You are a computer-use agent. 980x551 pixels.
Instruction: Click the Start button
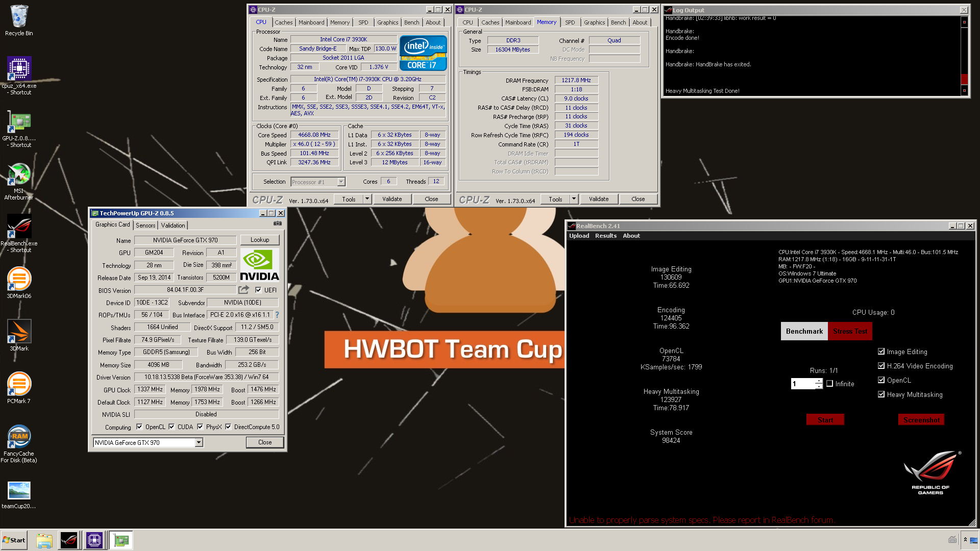(14, 540)
